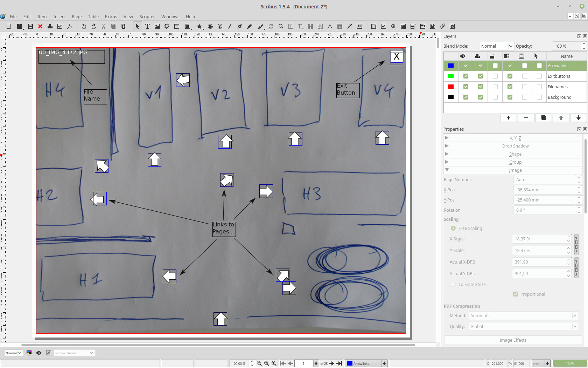The width and height of the screenshot is (588, 368).
Task: Toggle lock on Filenames layer
Action: pos(495,87)
